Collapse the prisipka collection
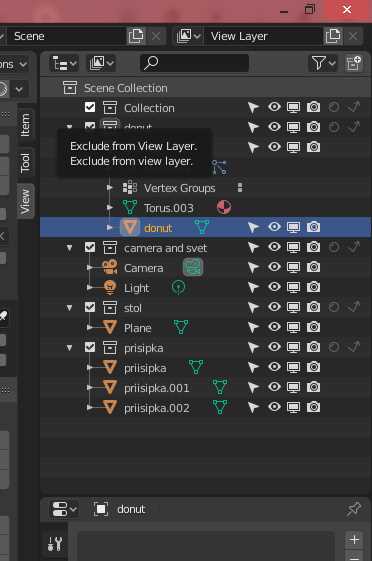Image resolution: width=372 pixels, height=561 pixels. [69, 348]
